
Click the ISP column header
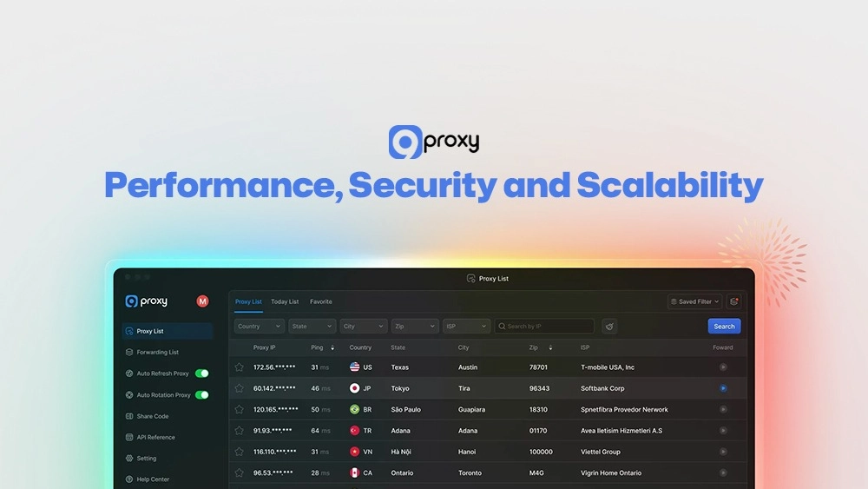click(585, 347)
